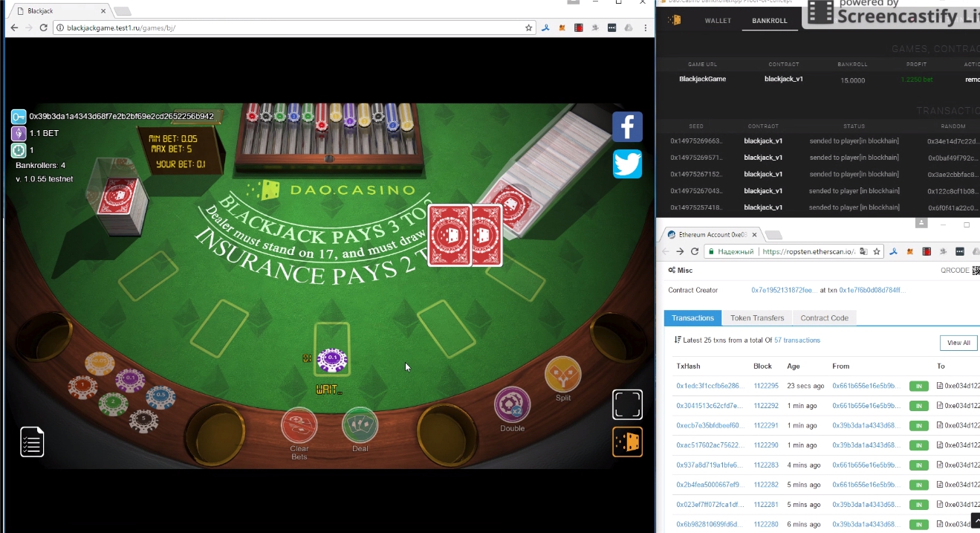Click the Clear Bets button
The image size is (980, 533).
pyautogui.click(x=299, y=426)
